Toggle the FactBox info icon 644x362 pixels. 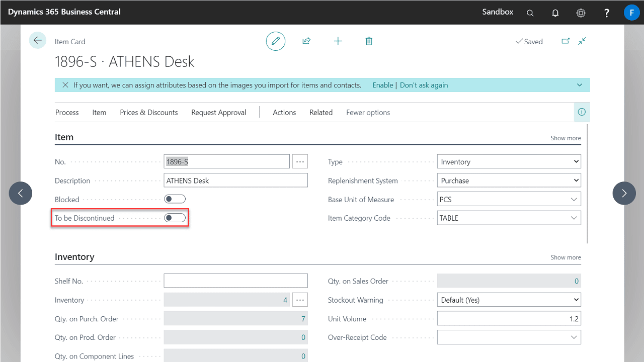click(582, 112)
